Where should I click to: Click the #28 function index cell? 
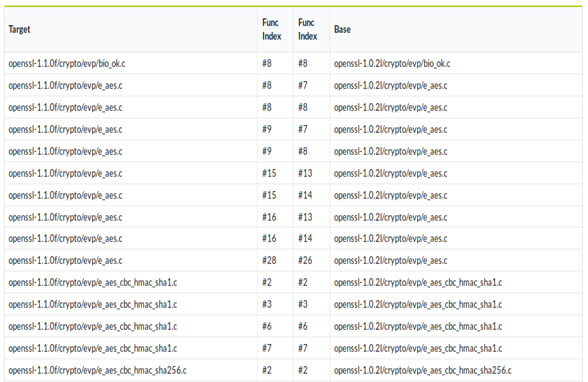point(269,261)
